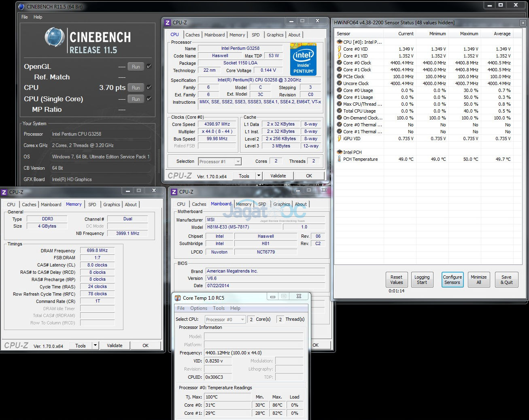This screenshot has height=420, width=529.
Task: Click the Configure Sensors button
Action: pyautogui.click(x=452, y=279)
